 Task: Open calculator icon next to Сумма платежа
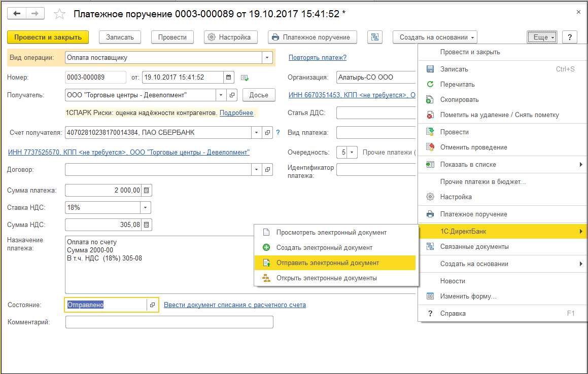click(x=146, y=190)
